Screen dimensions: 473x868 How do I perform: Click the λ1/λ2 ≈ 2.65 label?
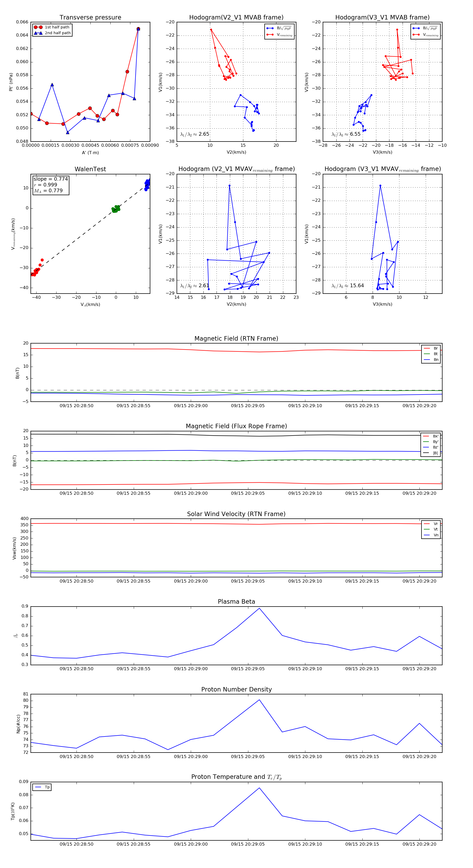pyautogui.click(x=194, y=134)
